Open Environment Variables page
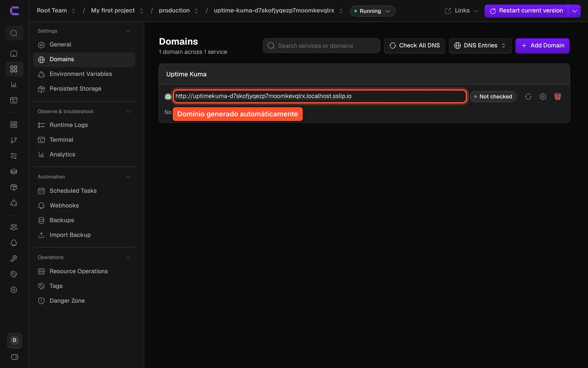Viewport: 588px width, 368px height. (x=84, y=74)
